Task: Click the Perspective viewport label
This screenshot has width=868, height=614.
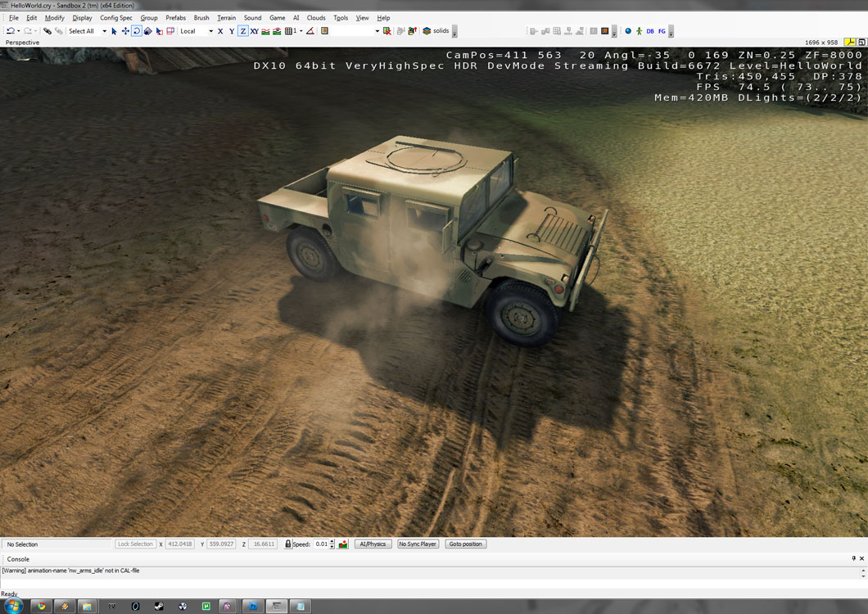Action: pos(22,42)
